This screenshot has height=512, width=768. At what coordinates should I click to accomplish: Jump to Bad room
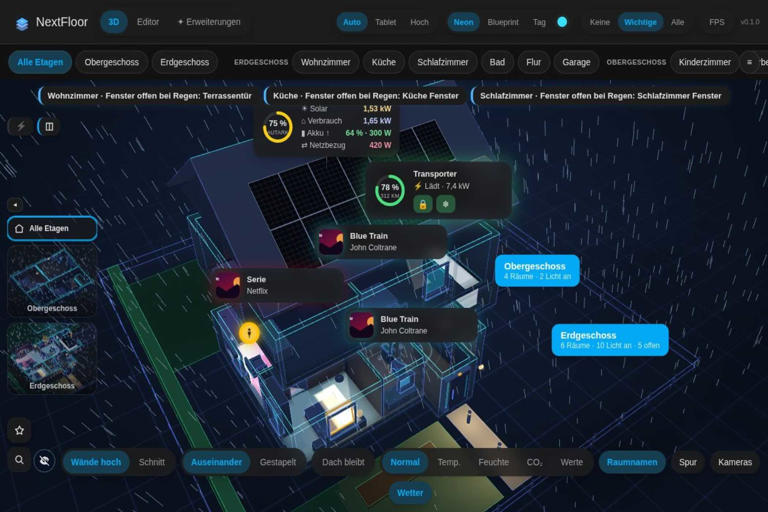click(497, 62)
